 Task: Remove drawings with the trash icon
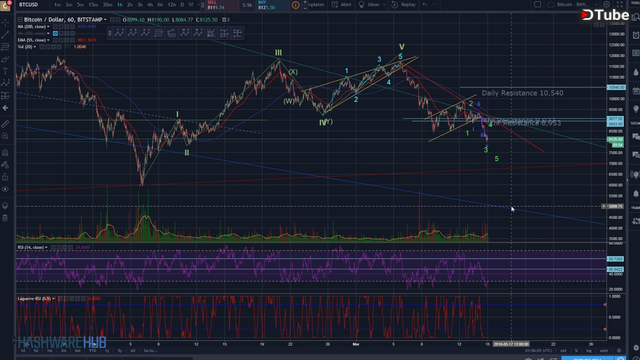tap(5, 218)
